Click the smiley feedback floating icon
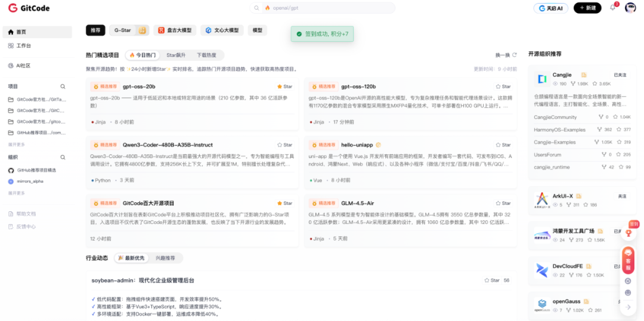 point(628,293)
